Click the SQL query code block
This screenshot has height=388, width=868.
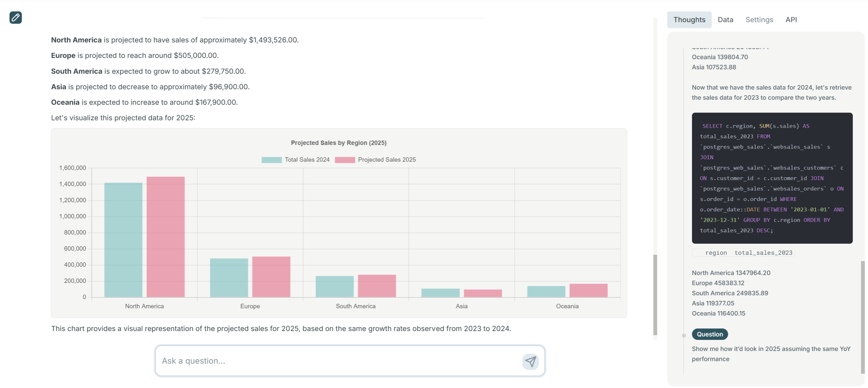[x=772, y=178]
